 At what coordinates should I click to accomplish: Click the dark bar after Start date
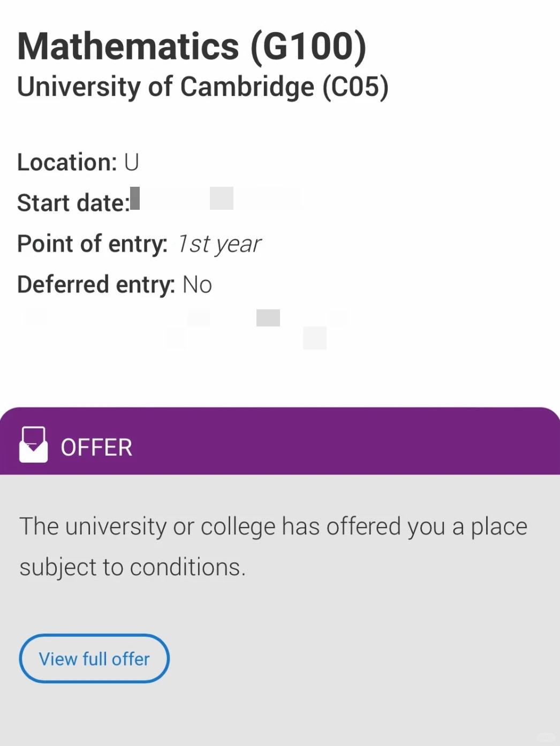135,198
